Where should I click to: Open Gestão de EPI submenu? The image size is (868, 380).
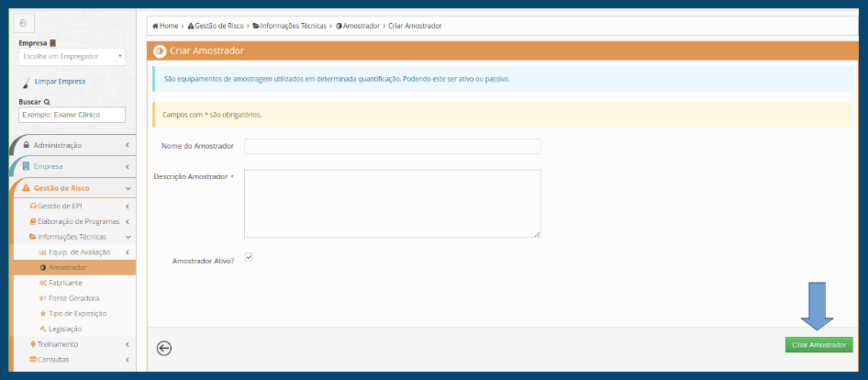pos(60,207)
